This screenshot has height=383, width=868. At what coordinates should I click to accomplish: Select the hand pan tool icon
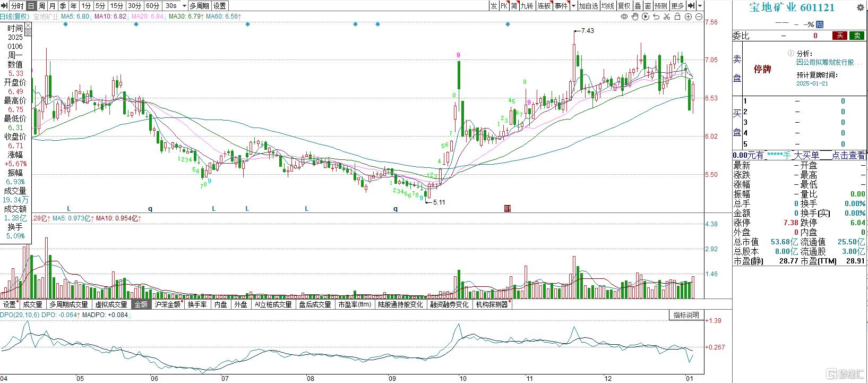click(635, 16)
